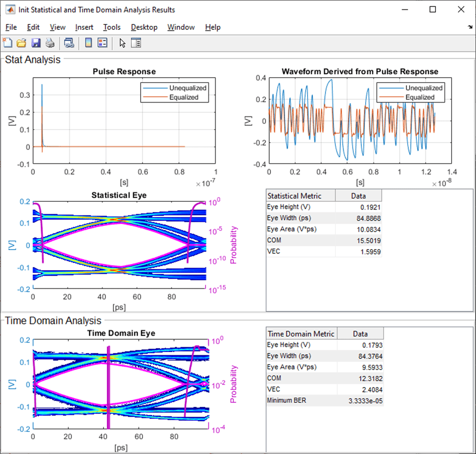This screenshot has width=476, height=454.
Task: Click the Equalized legend entry in Pulse Response
Action: (x=184, y=97)
